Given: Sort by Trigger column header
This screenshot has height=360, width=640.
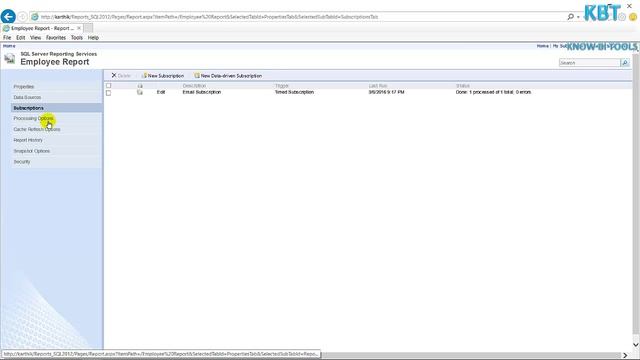Looking at the screenshot, I should coord(282,86).
